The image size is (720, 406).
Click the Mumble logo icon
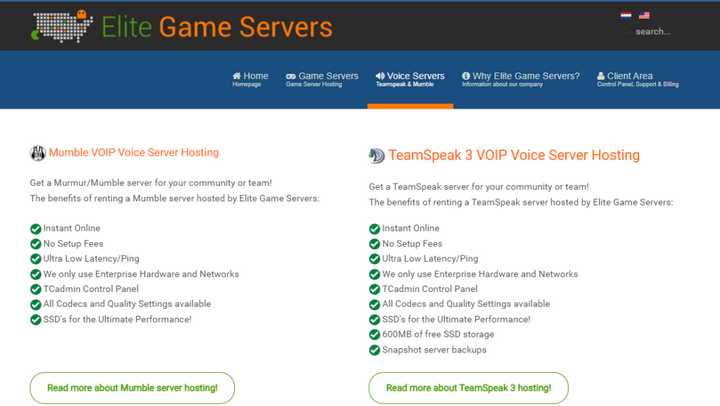38,153
